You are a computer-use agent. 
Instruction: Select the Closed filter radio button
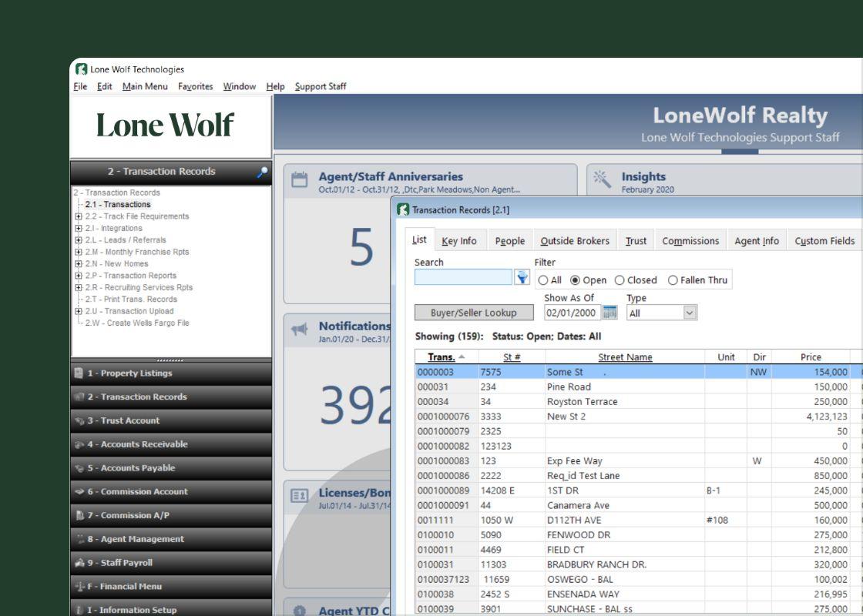click(x=620, y=280)
